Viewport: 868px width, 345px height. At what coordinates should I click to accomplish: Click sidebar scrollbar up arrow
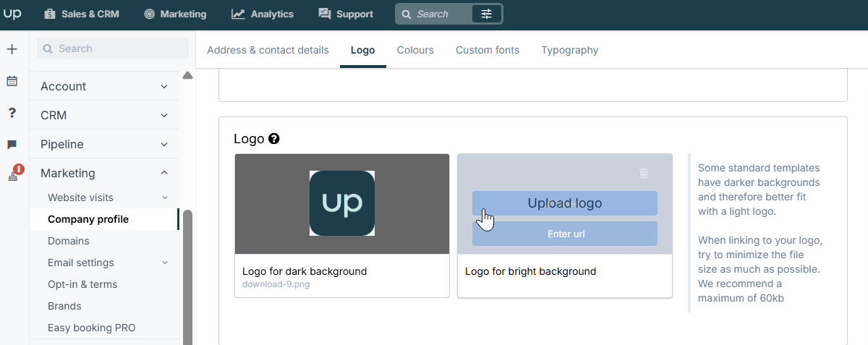188,75
